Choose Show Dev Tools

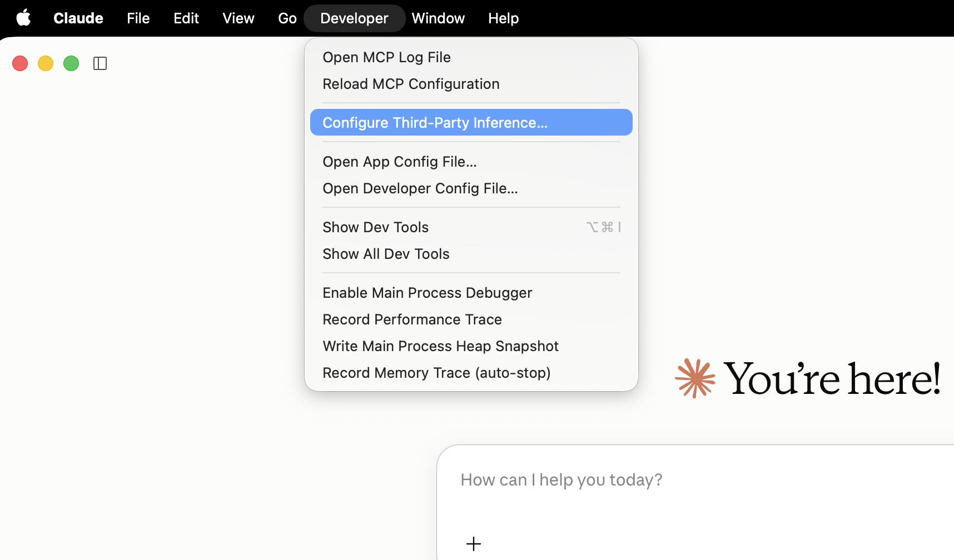point(471,227)
